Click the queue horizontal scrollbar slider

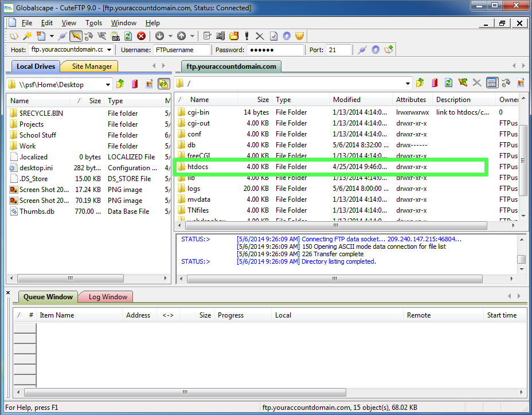coord(185,392)
